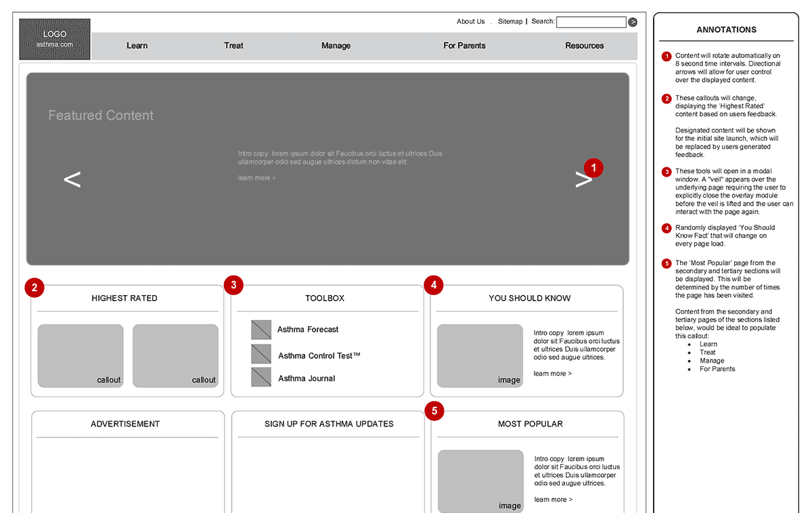This screenshot has width=812, height=513.
Task: Click the Asthma Forecast tool icon
Action: (x=261, y=330)
